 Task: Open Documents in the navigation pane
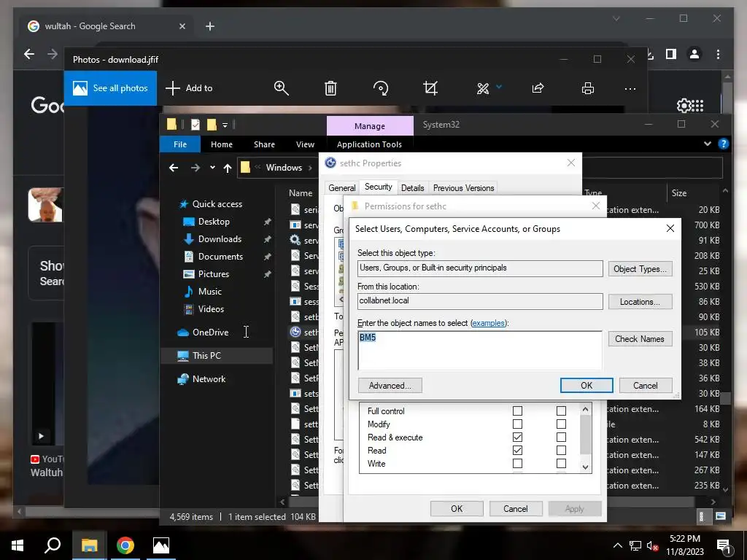220,256
